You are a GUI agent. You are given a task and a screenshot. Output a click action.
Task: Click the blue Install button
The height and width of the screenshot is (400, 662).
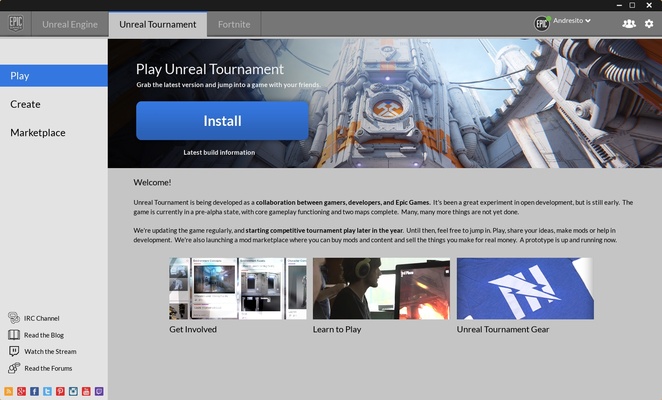pos(222,121)
